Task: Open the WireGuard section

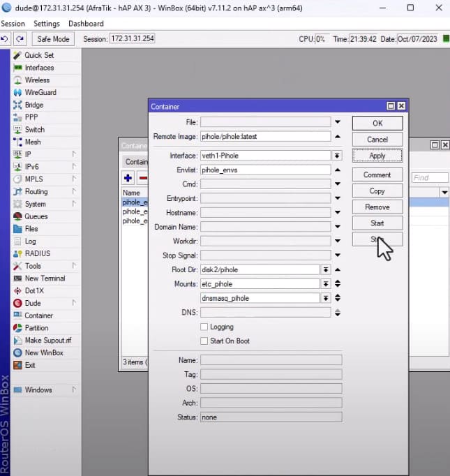Action: pyautogui.click(x=40, y=92)
